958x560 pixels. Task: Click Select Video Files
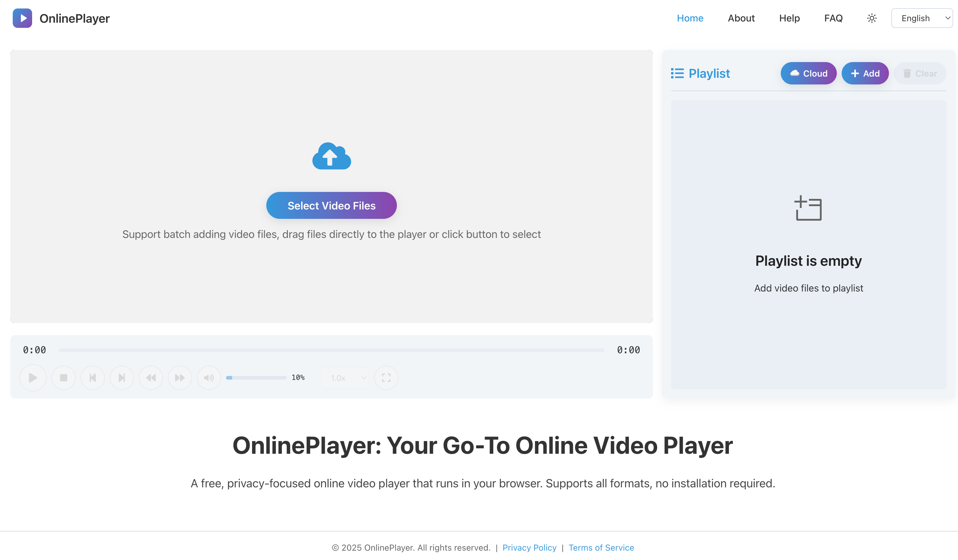(x=331, y=205)
